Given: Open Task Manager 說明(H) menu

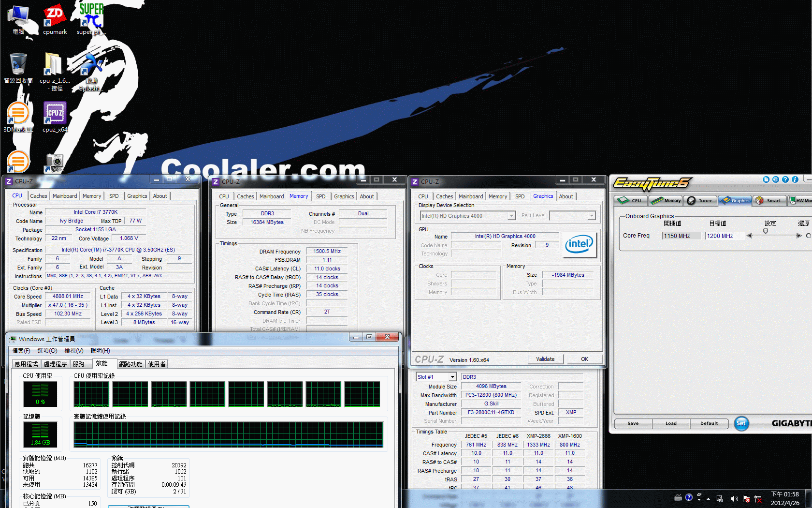Looking at the screenshot, I should (x=100, y=351).
